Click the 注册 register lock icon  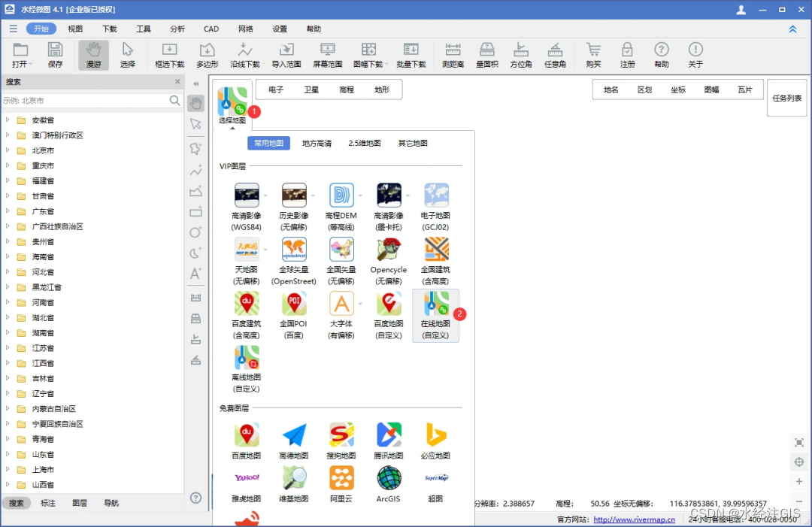tap(627, 55)
